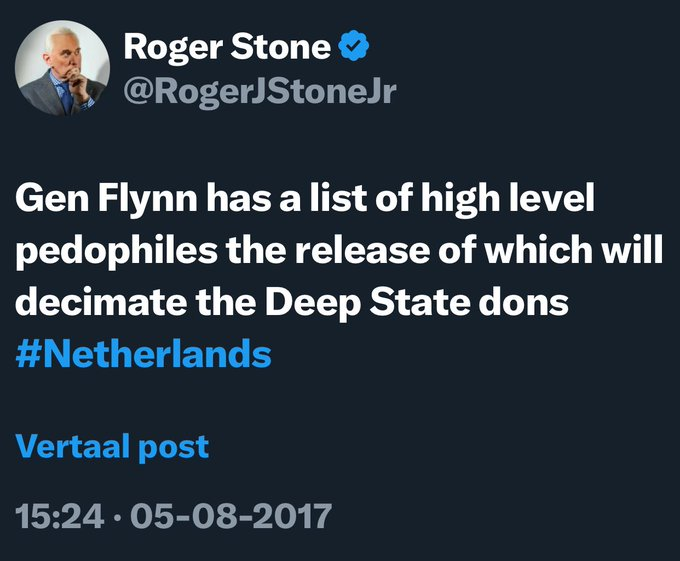Click the 15:24 post time
680x561 pixels.
pos(60,516)
